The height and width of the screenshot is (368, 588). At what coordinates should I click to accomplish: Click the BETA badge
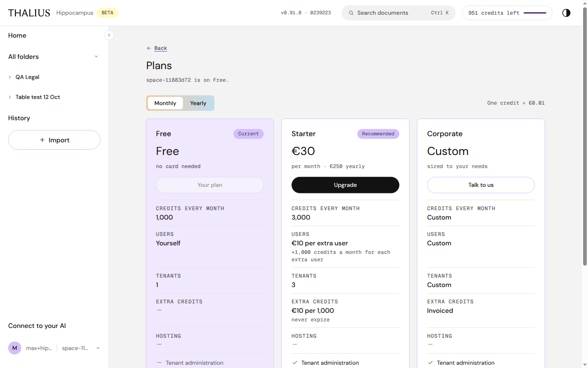(x=107, y=13)
